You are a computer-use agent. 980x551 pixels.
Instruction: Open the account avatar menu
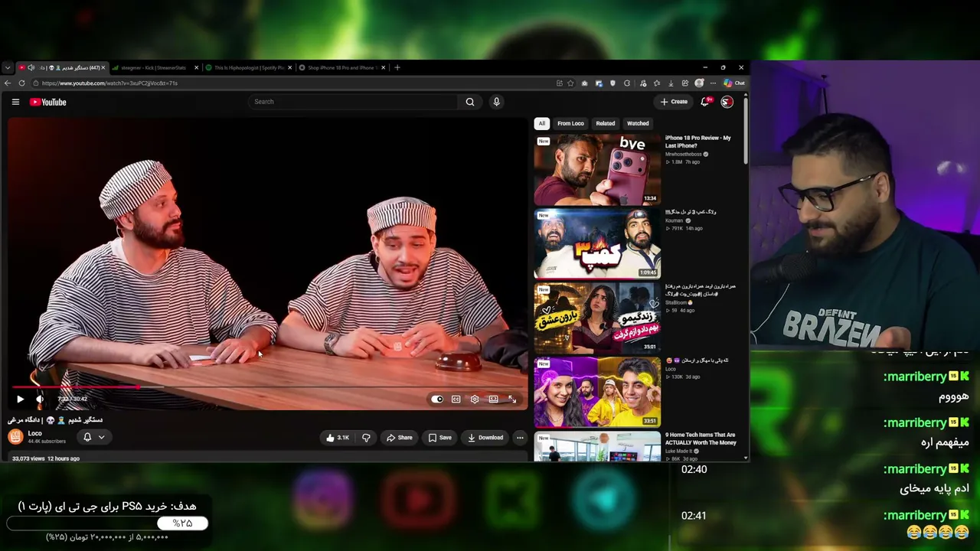click(x=727, y=102)
